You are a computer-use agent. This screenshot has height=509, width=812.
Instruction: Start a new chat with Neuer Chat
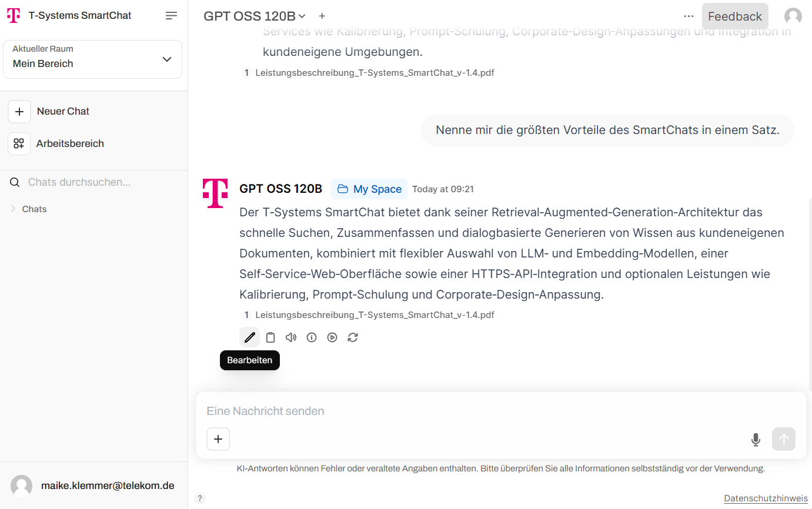[x=49, y=111]
